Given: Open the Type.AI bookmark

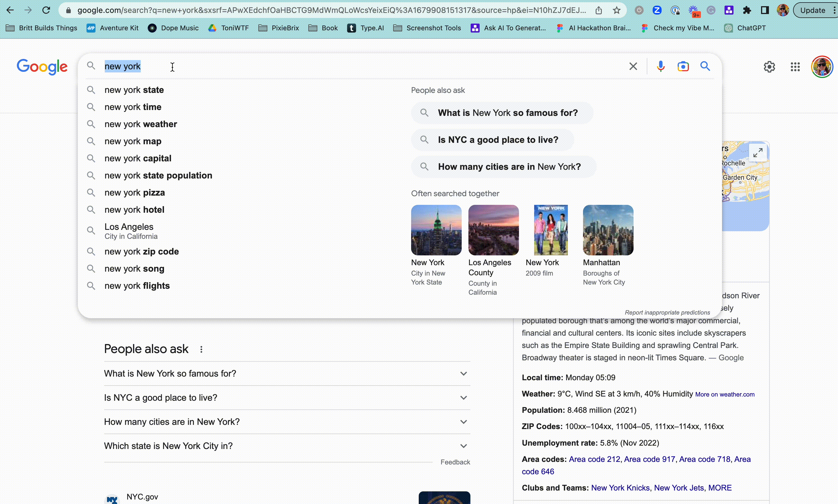Looking at the screenshot, I should point(366,28).
